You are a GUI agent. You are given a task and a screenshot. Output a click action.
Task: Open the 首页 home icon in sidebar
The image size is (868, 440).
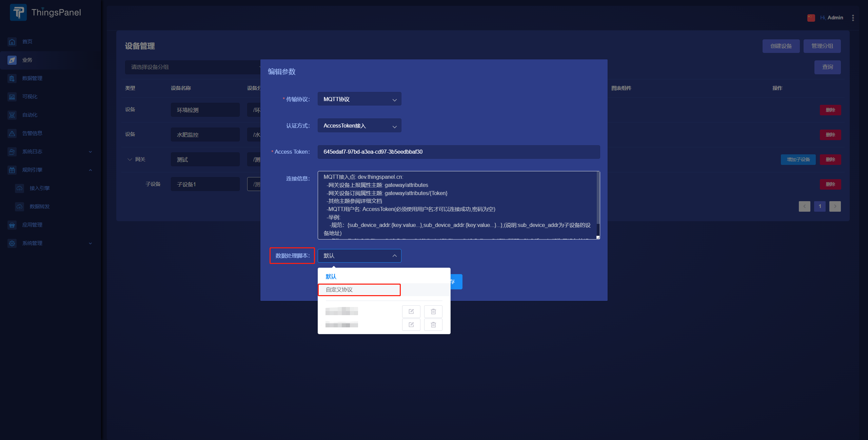pos(12,42)
